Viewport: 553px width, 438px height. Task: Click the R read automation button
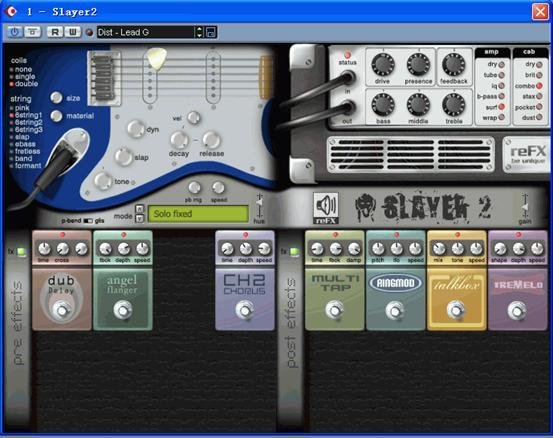[55, 32]
